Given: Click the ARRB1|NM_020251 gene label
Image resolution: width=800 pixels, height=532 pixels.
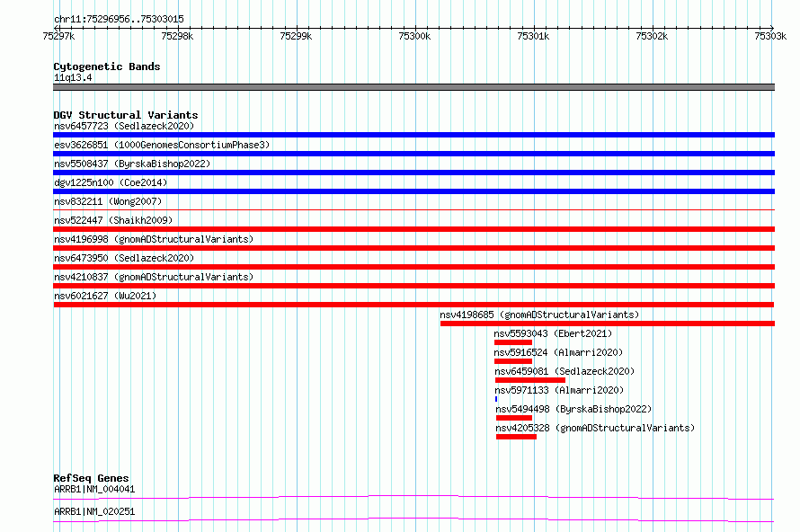Looking at the screenshot, I should pyautogui.click(x=94, y=511).
